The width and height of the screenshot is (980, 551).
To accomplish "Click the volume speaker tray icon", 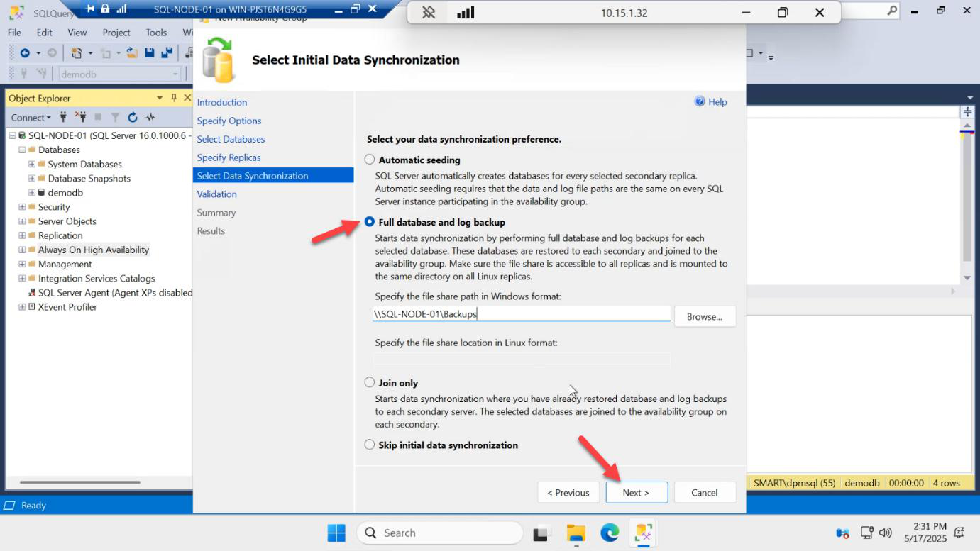I will 885,533.
